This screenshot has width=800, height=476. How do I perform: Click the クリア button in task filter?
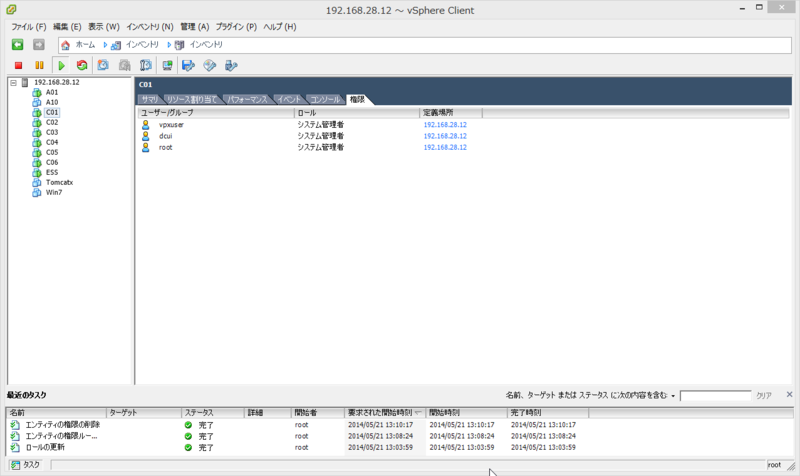point(764,395)
